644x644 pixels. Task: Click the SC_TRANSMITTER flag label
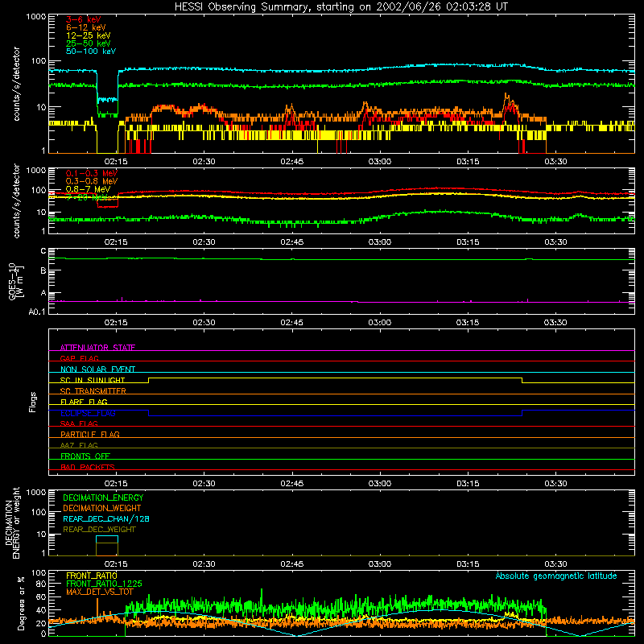click(x=93, y=390)
